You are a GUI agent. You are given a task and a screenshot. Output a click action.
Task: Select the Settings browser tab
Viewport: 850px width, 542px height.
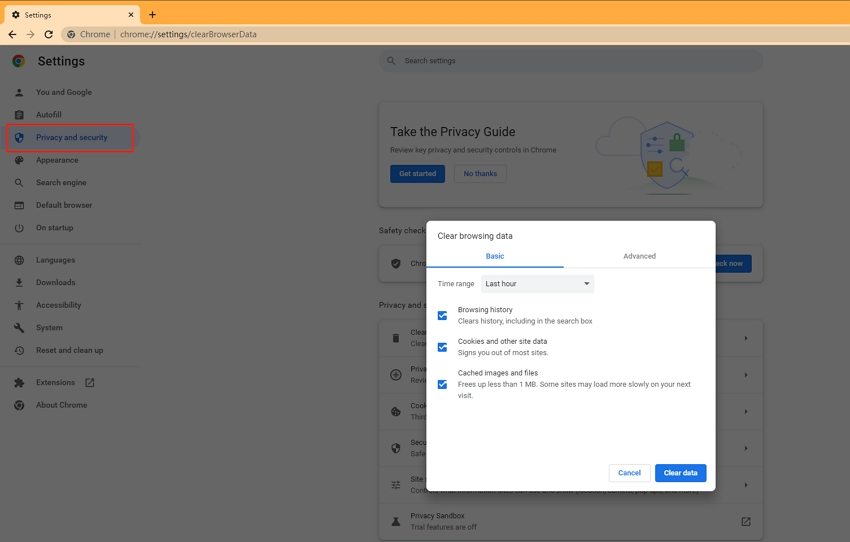(x=72, y=15)
